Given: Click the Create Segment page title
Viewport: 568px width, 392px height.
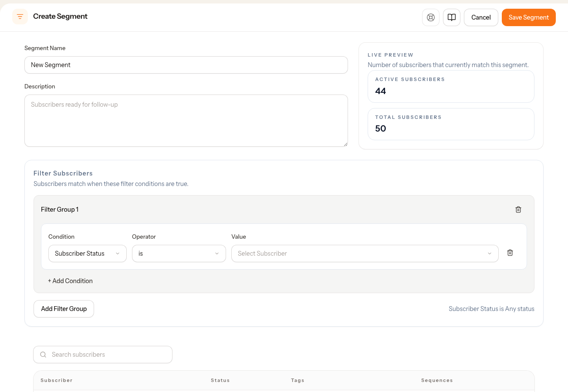Looking at the screenshot, I should pyautogui.click(x=60, y=17).
